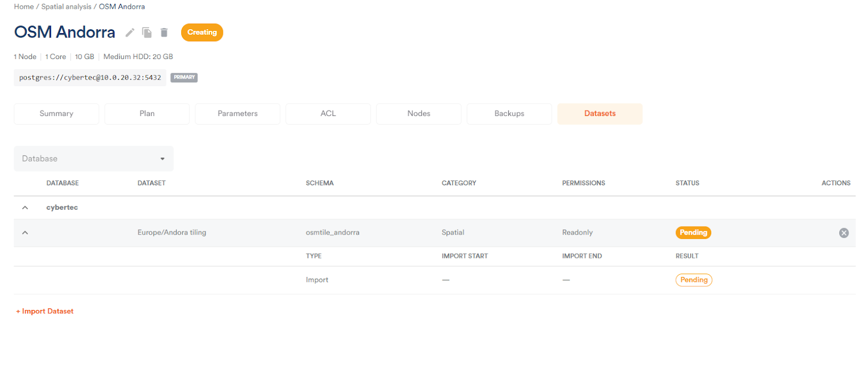Image resolution: width=868 pixels, height=369 pixels.
Task: Click the trash delete icon for OSM Andorra
Action: click(x=164, y=33)
